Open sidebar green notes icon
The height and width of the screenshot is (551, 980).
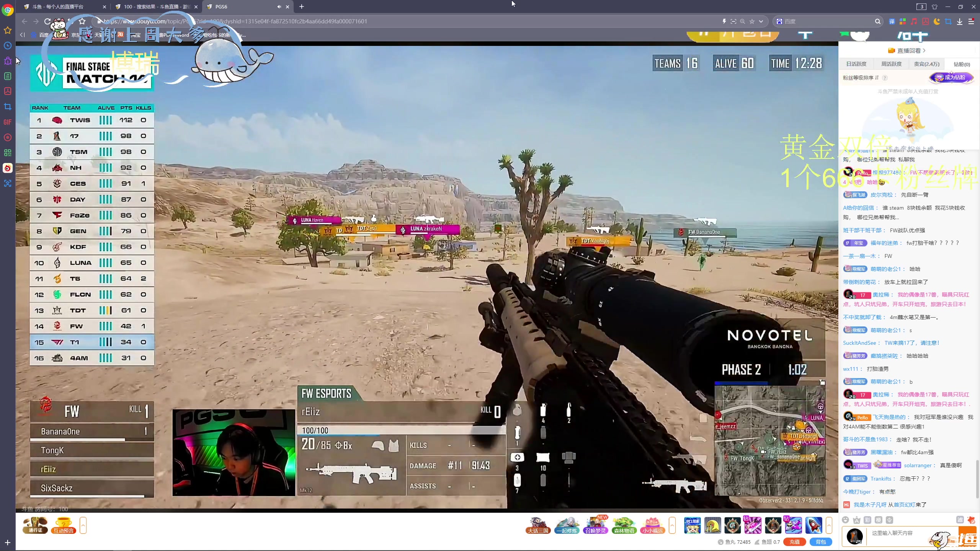pyautogui.click(x=8, y=76)
